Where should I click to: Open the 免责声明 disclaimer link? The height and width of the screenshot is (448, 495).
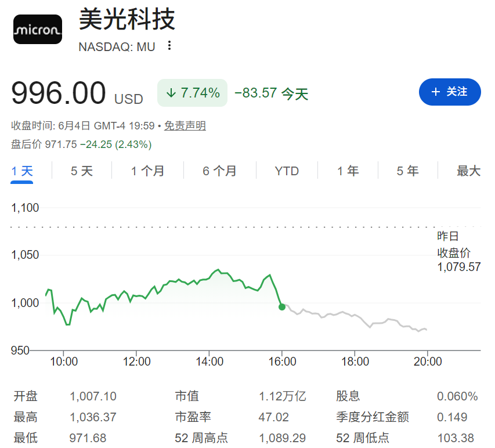coord(185,126)
